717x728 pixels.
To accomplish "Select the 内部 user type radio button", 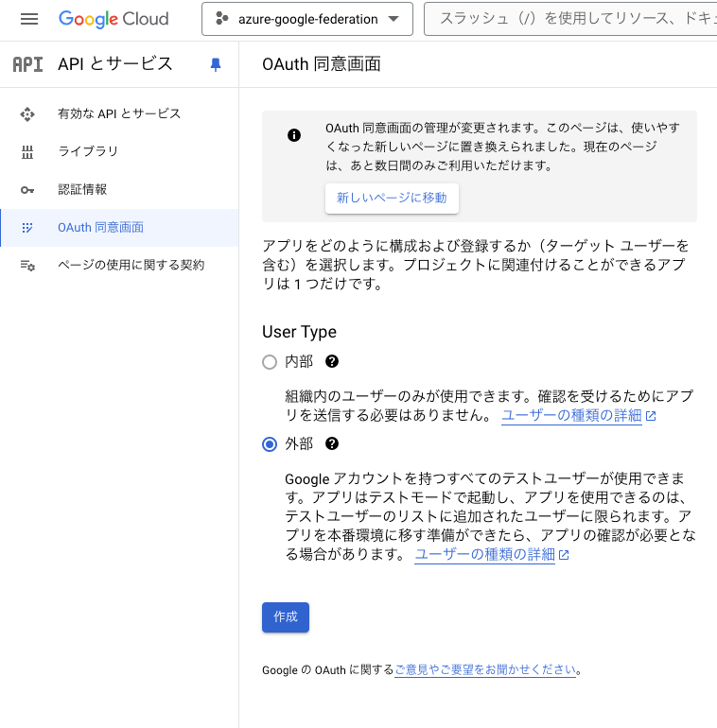I will tap(270, 362).
